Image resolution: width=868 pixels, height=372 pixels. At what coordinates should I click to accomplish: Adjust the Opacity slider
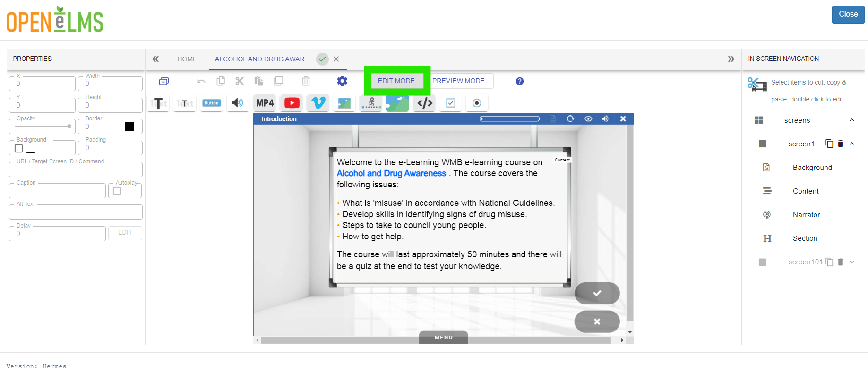click(x=44, y=127)
